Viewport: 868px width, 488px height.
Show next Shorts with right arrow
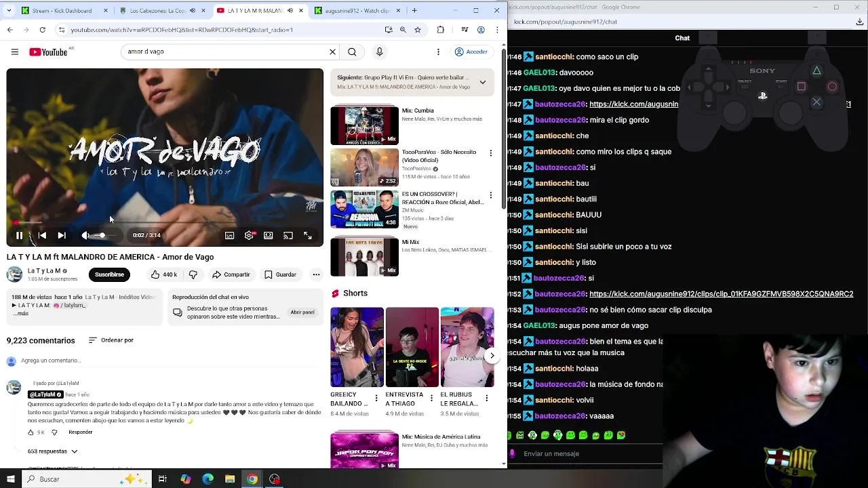tap(492, 356)
